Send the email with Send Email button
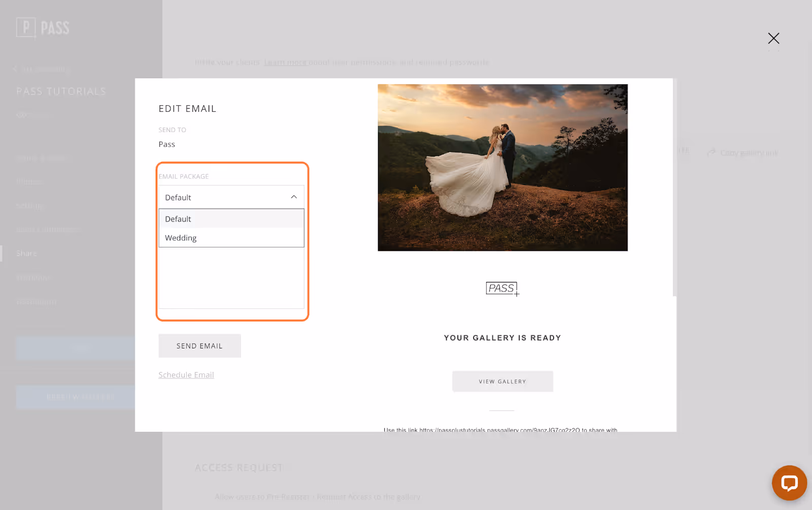 [199, 346]
